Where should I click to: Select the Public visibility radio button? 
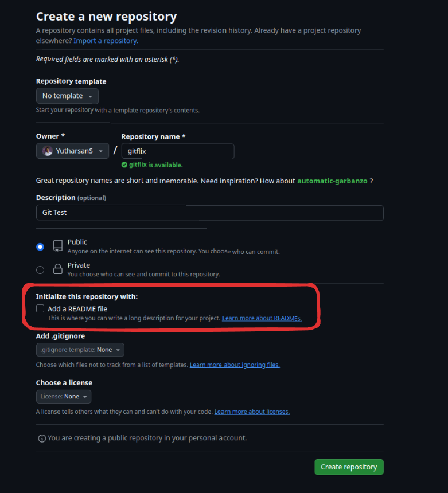coord(40,246)
